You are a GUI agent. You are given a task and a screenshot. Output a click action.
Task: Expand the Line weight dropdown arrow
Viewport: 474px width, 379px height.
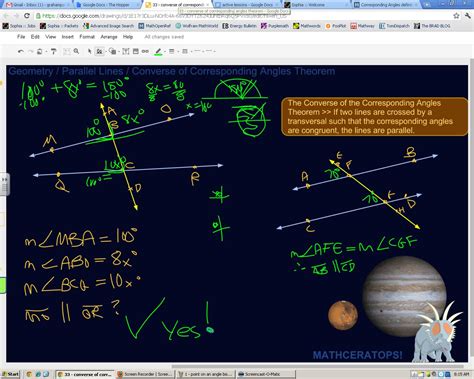click(x=178, y=52)
